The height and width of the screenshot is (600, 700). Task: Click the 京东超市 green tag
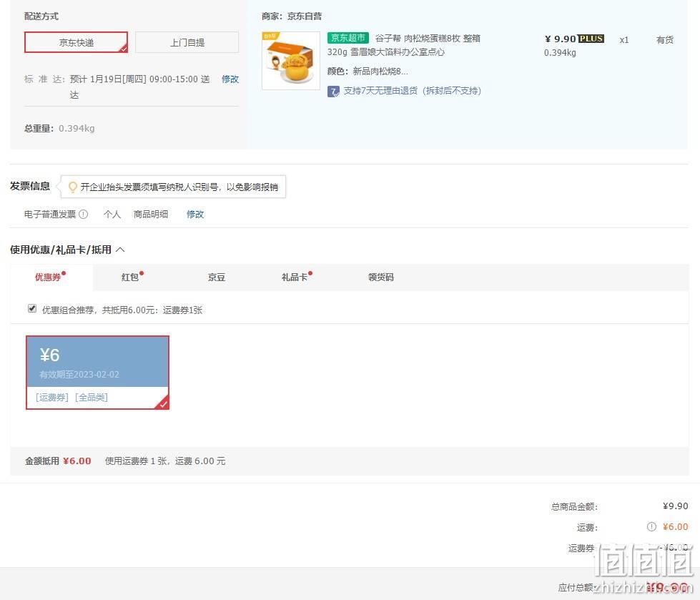[x=347, y=38]
